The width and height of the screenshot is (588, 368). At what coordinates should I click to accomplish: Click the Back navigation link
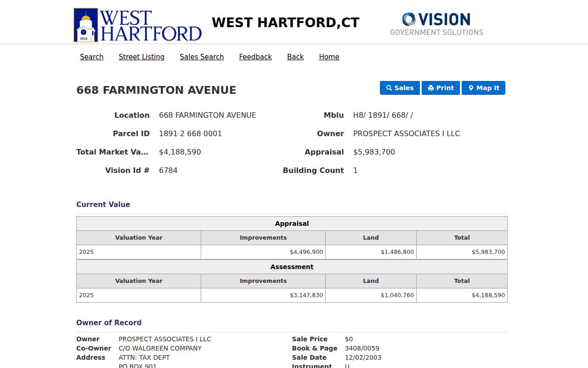[295, 57]
